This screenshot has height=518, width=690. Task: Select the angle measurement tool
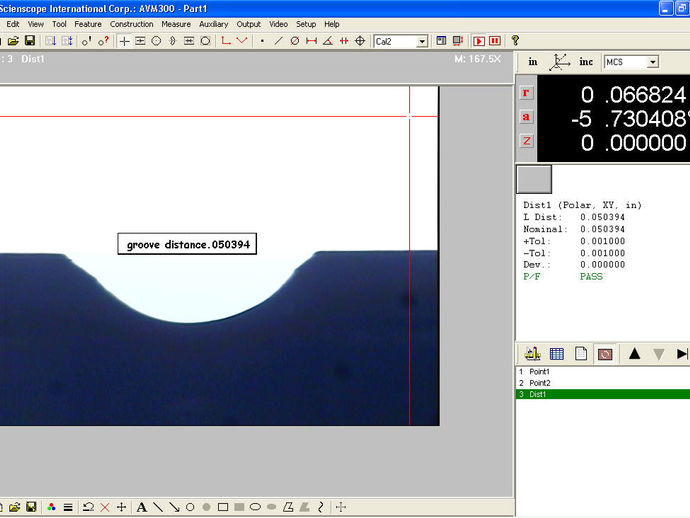(x=327, y=41)
